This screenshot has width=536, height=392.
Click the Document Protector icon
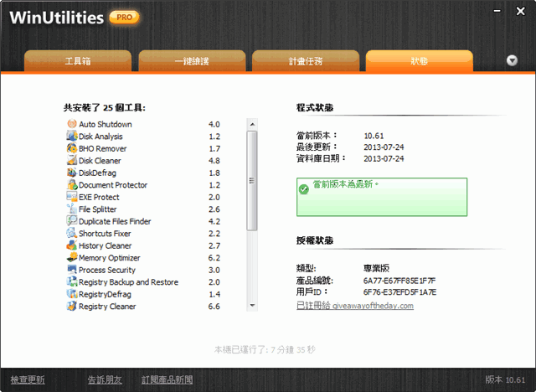click(x=72, y=184)
